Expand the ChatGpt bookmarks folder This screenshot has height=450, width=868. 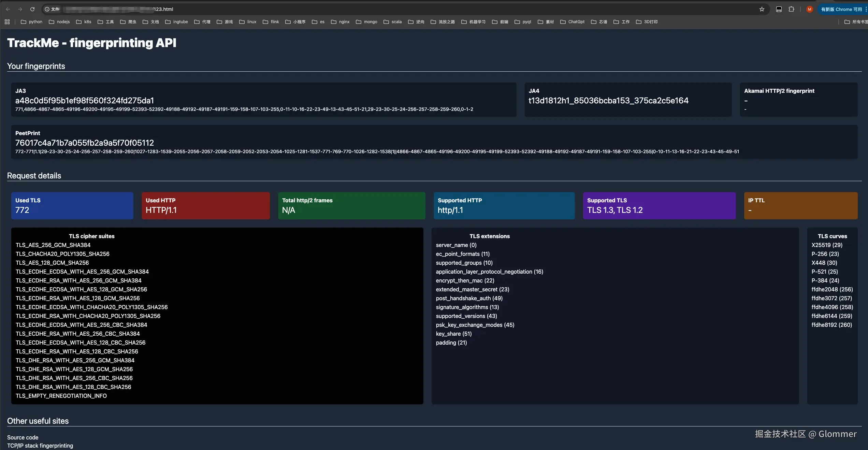[573, 22]
